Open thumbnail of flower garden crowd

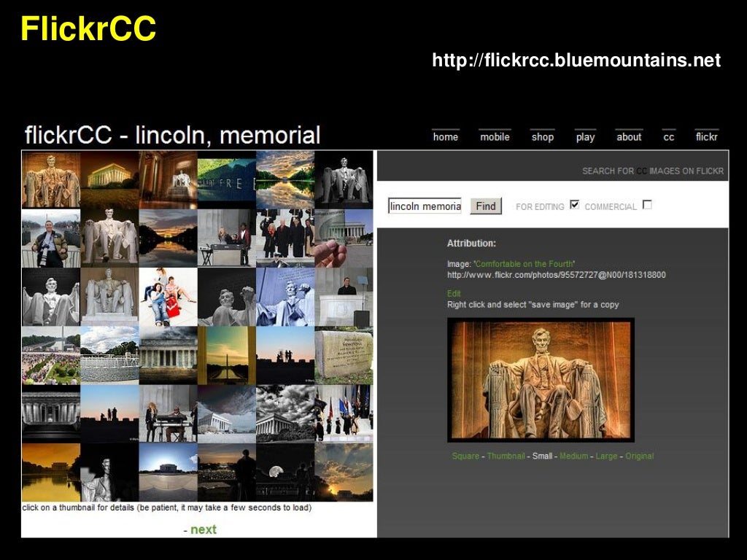point(51,355)
